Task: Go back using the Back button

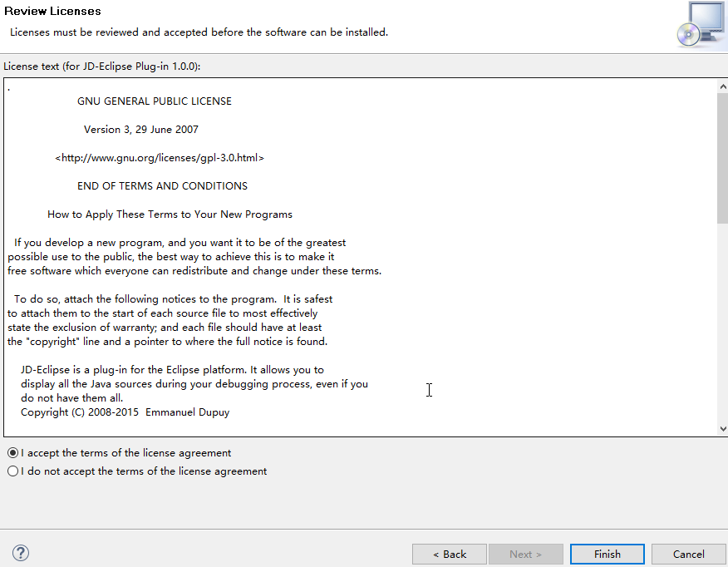Action: 449,554
